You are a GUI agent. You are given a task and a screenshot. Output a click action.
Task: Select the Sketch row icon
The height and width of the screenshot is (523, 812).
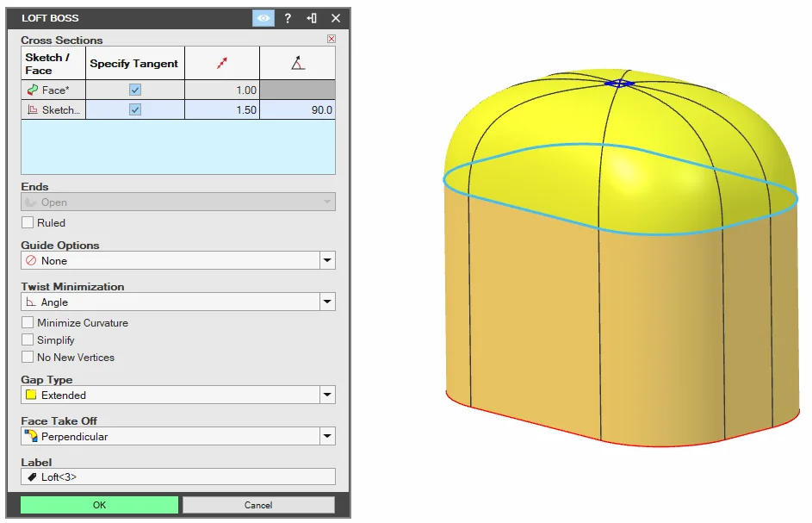[x=32, y=110]
